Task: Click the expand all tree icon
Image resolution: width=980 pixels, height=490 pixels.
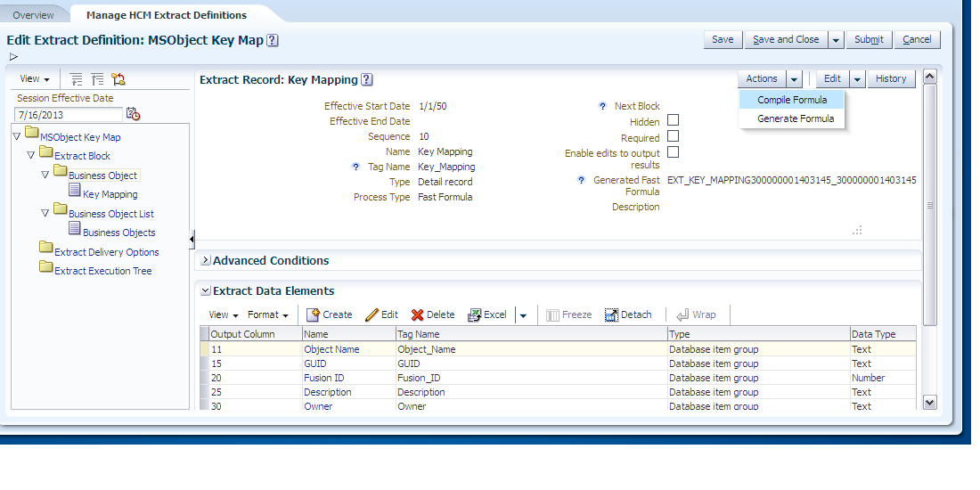Action: [76, 78]
